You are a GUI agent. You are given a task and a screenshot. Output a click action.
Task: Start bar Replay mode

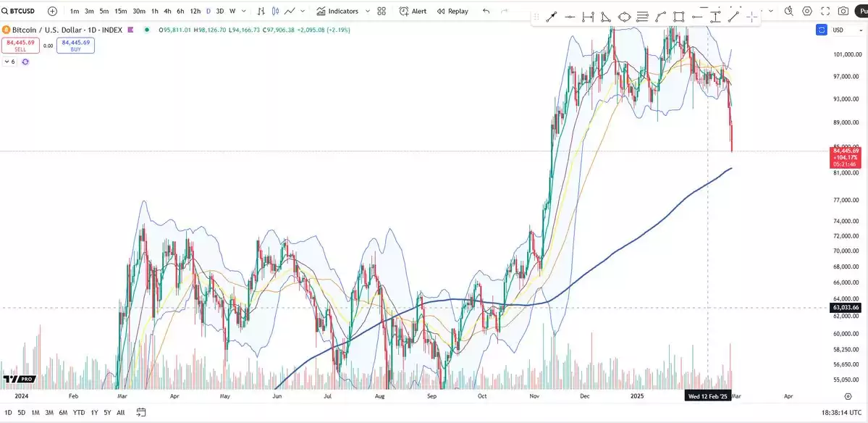click(x=452, y=11)
